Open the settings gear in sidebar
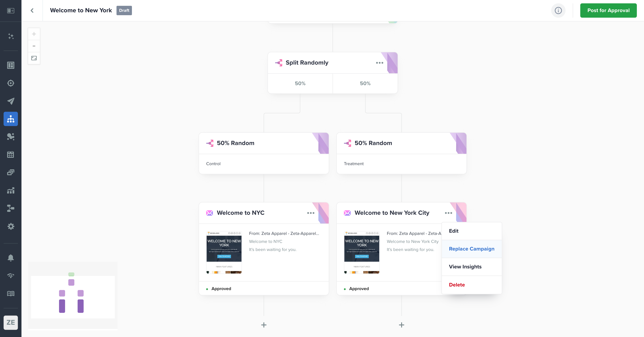This screenshot has width=644, height=337. point(11,226)
